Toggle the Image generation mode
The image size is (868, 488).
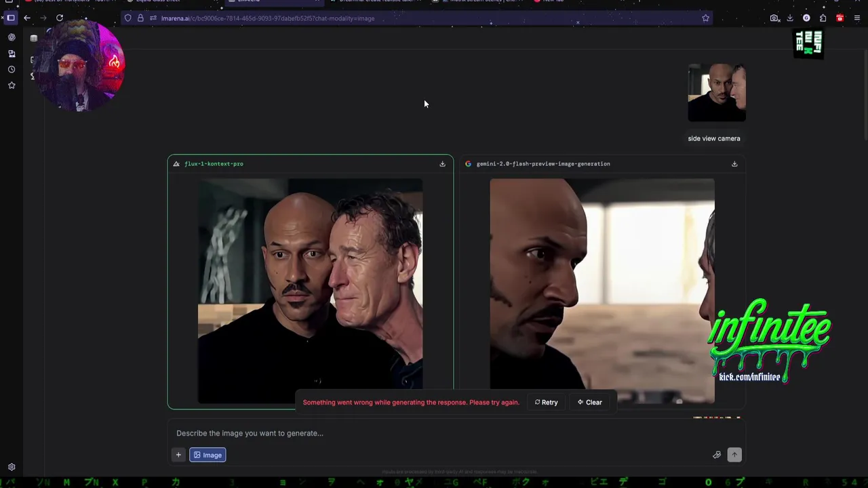(x=208, y=455)
